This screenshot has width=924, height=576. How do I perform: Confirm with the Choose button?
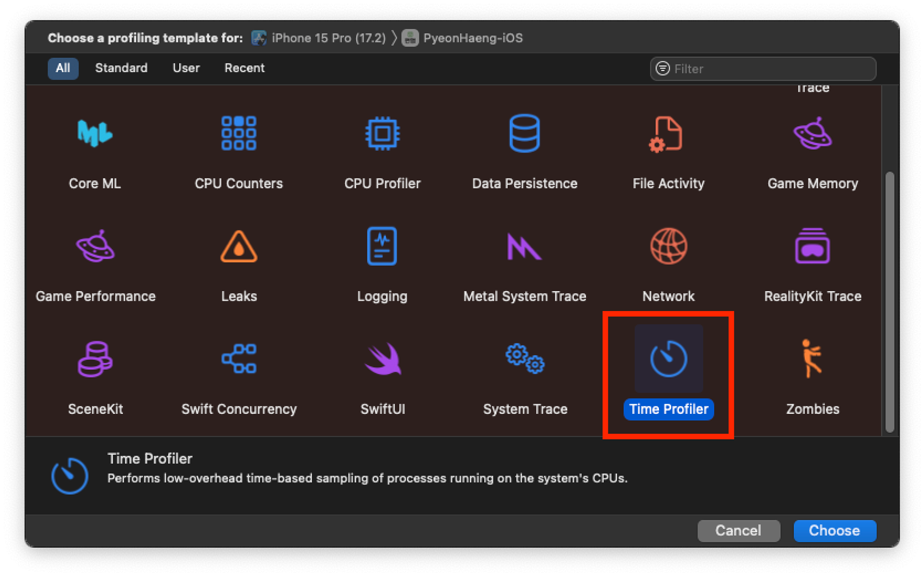pos(834,530)
